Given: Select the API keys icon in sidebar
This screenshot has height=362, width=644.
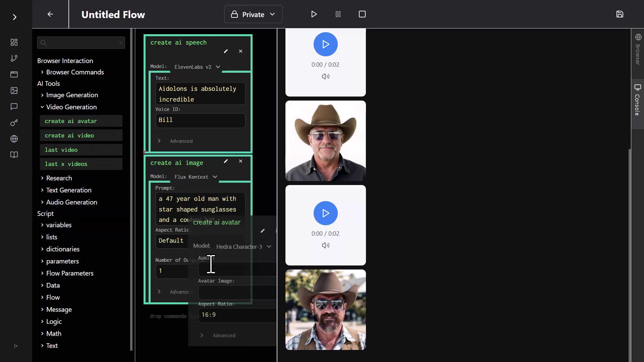Looking at the screenshot, I should click(x=14, y=123).
